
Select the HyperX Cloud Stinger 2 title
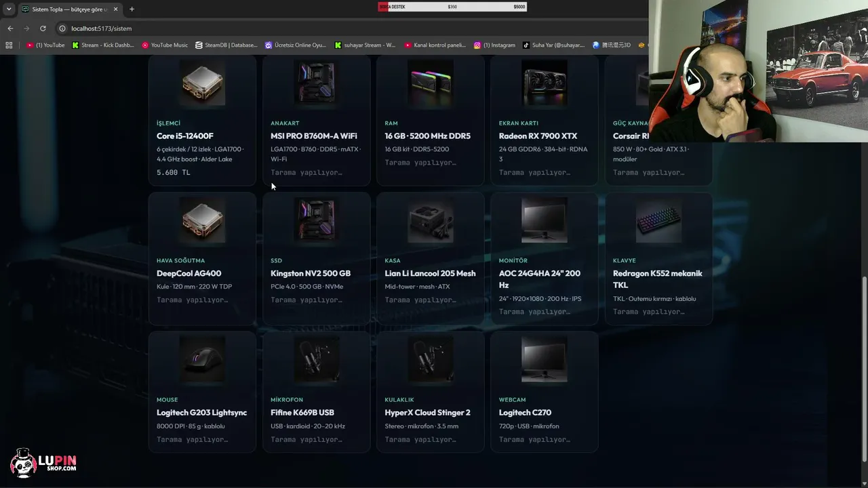point(428,413)
